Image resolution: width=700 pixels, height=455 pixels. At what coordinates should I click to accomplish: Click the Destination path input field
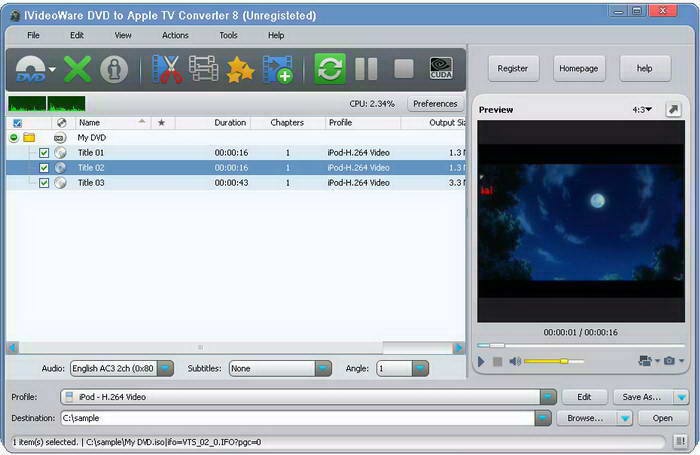(300, 418)
